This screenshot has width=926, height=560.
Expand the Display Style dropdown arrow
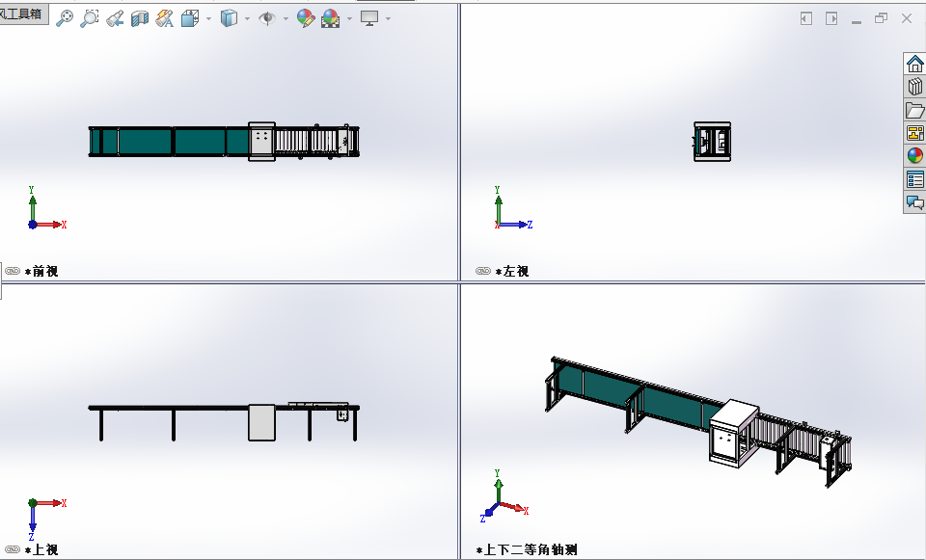(247, 19)
